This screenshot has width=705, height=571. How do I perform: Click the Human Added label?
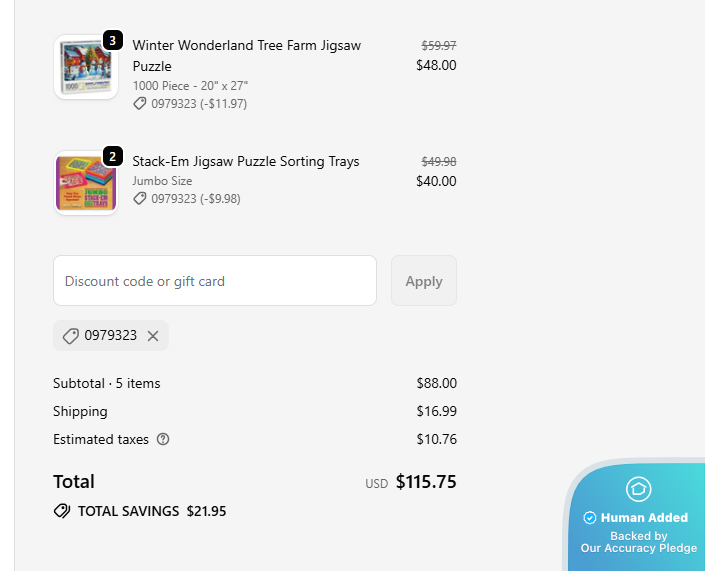pyautogui.click(x=644, y=518)
